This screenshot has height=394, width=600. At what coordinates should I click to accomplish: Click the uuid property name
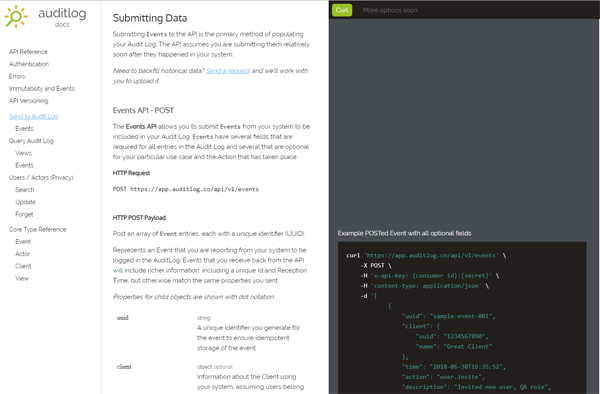point(123,317)
